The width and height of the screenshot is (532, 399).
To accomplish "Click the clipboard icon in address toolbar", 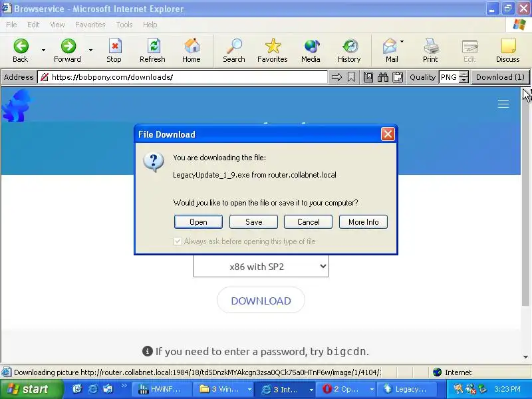I will [x=397, y=77].
